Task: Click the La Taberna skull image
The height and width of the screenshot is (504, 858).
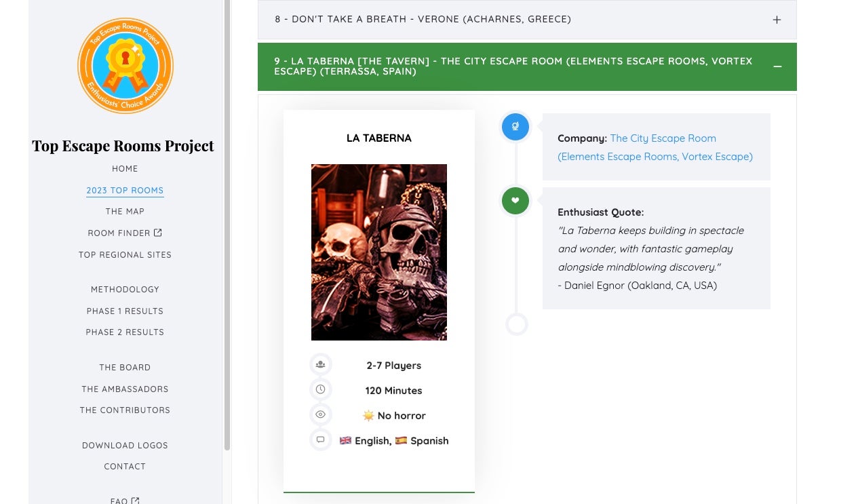Action: (378, 252)
